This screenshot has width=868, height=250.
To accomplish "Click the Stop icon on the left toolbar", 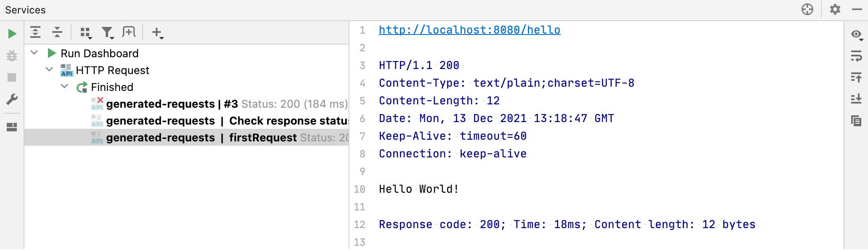I will pyautogui.click(x=11, y=77).
